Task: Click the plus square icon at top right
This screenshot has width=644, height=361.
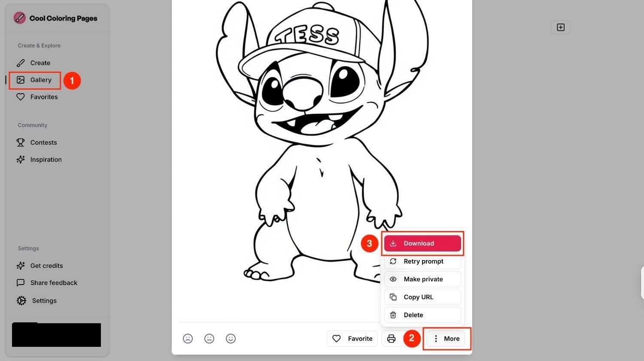Action: 561,27
